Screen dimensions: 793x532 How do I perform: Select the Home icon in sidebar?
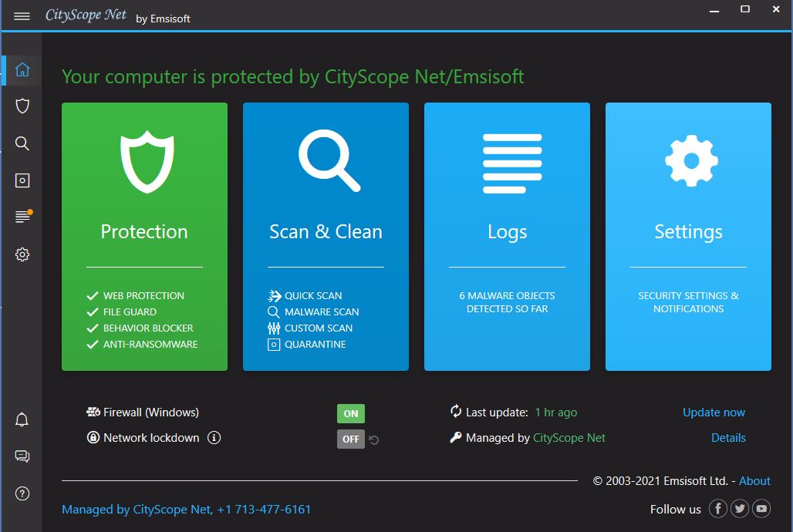[x=22, y=69]
